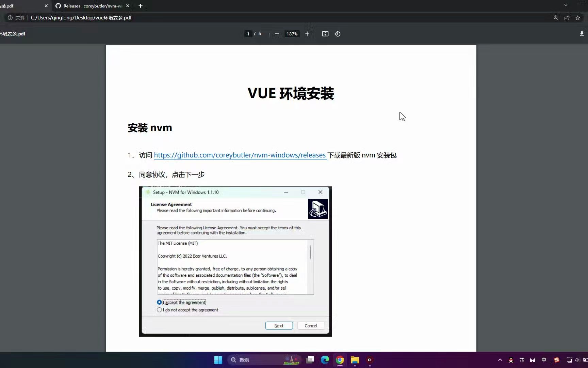
Task: Click the page number input field
Action: coord(248,34)
